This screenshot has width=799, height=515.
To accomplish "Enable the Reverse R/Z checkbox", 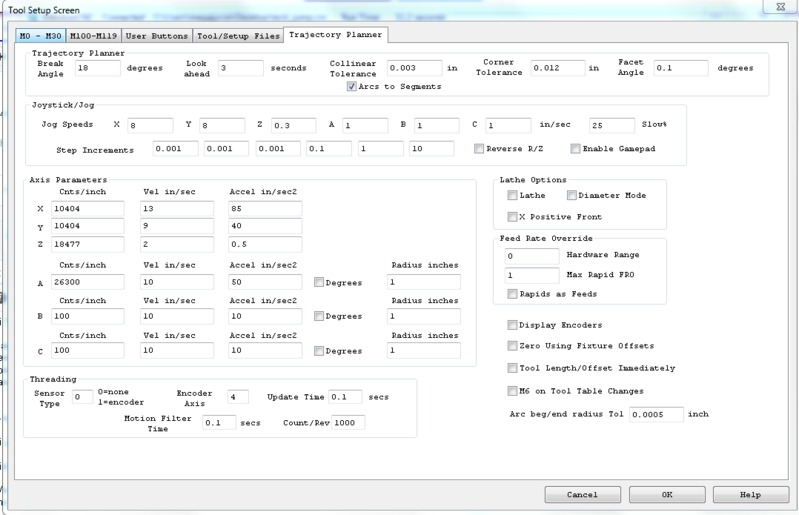I will pos(481,149).
